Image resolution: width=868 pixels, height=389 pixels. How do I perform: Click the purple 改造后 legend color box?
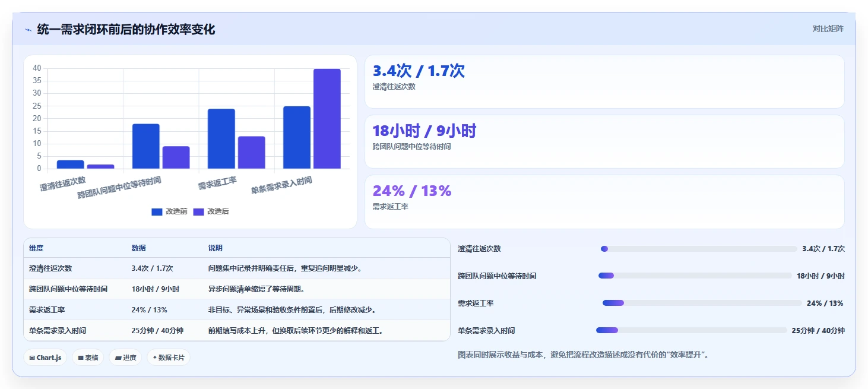coord(198,211)
